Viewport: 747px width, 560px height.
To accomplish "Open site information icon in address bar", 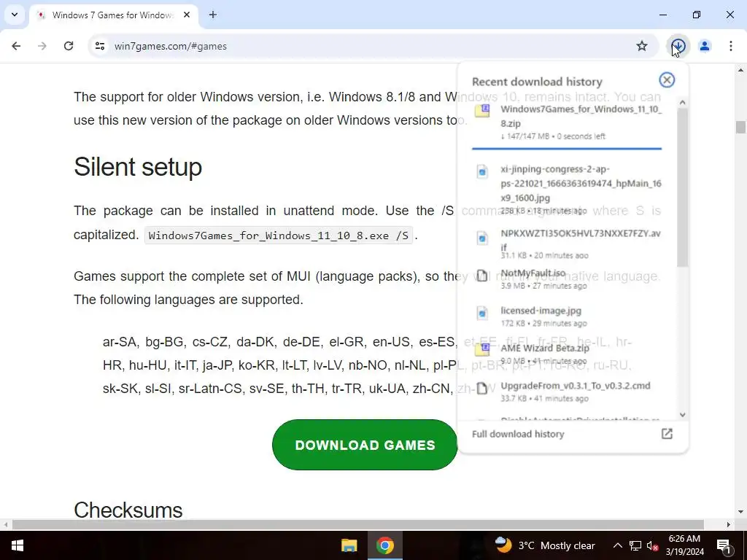I will point(100,46).
